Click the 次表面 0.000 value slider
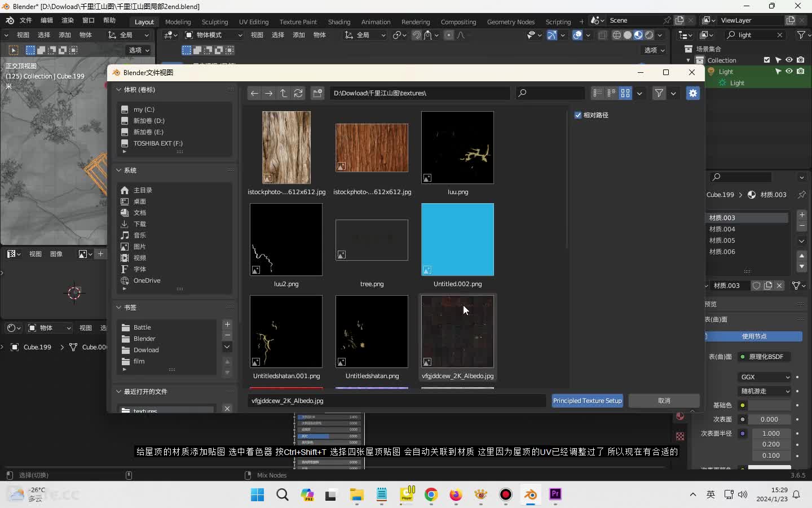 click(x=770, y=419)
